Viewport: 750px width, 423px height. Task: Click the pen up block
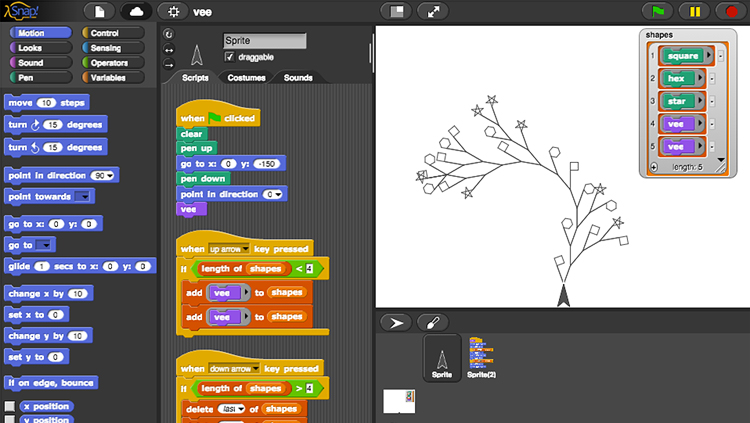coord(196,148)
